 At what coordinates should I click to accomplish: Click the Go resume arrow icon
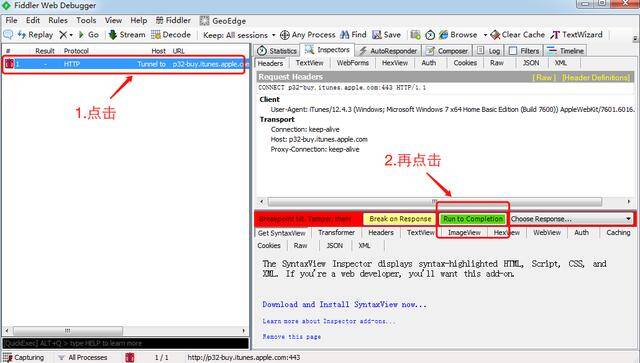(x=81, y=35)
